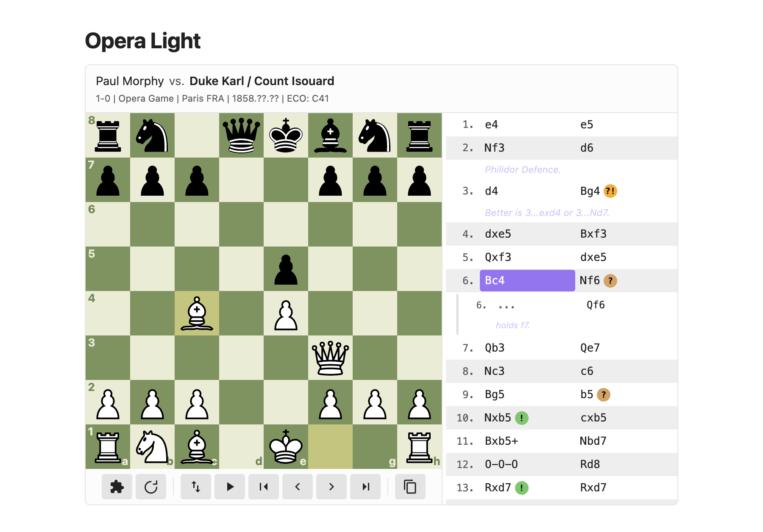Click the ?! annotation badge on Bg4

pos(610,191)
